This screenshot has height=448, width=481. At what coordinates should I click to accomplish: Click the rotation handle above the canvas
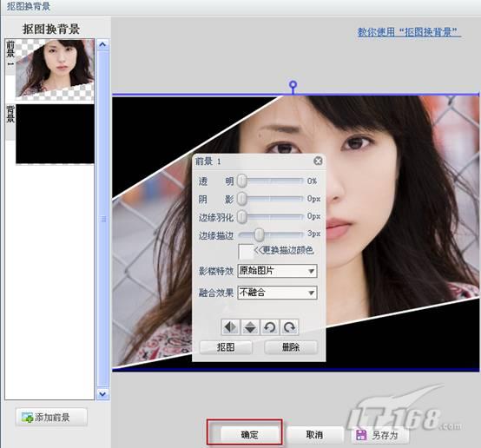coord(293,84)
